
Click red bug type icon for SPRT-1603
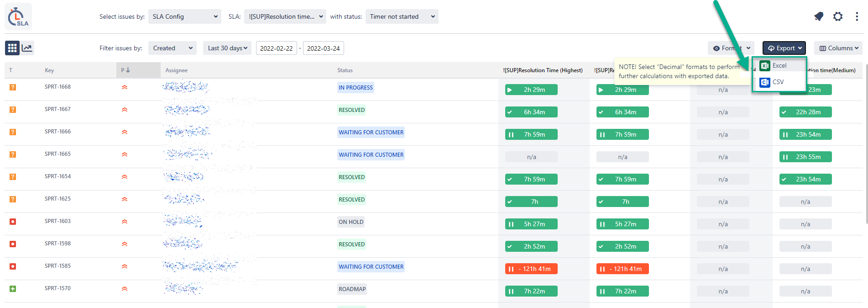[13, 221]
